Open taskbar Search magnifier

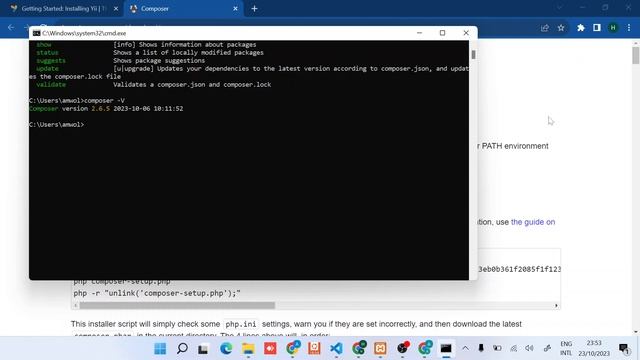tap(182, 349)
